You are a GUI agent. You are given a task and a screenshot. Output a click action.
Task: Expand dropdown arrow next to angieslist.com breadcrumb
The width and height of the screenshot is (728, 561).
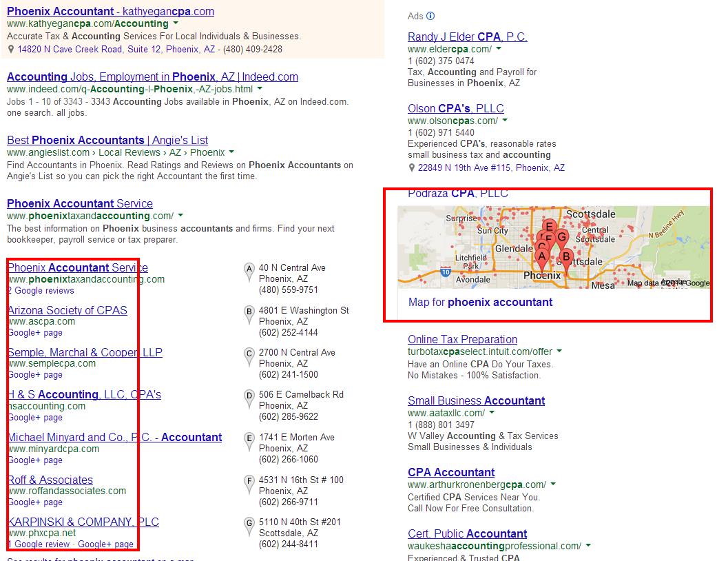point(231,152)
